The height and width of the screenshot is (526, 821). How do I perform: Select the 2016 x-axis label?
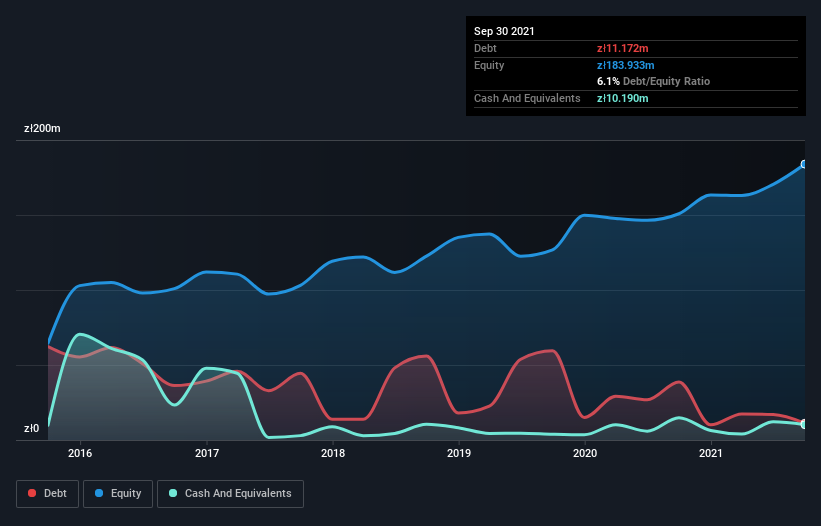pos(80,453)
